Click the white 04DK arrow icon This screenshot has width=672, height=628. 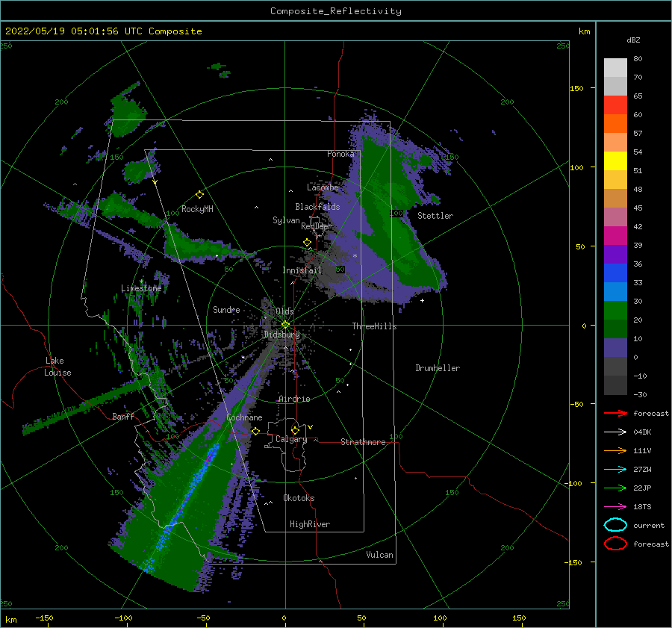pyautogui.click(x=615, y=432)
